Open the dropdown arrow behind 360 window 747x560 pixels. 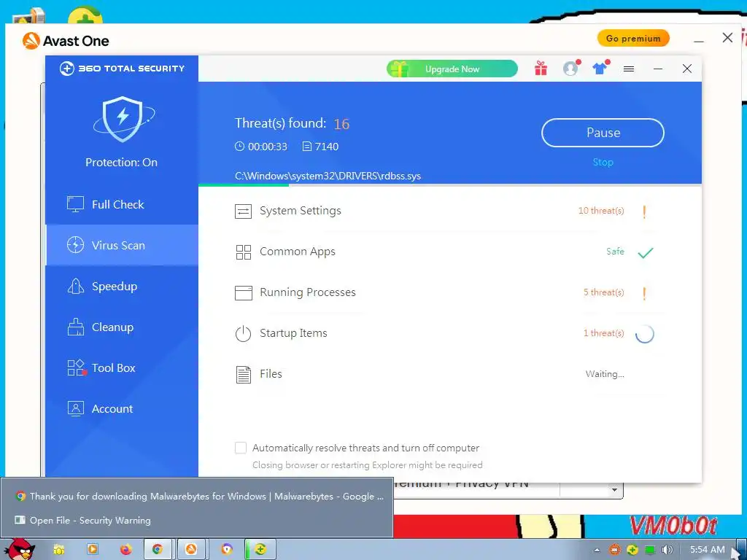[614, 490]
